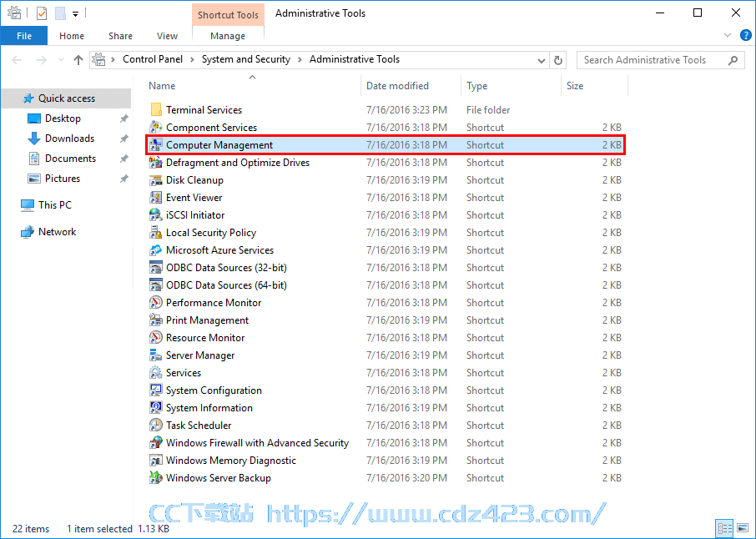756x539 pixels.
Task: Open the recent locations dropdown arrow
Action: click(x=61, y=60)
